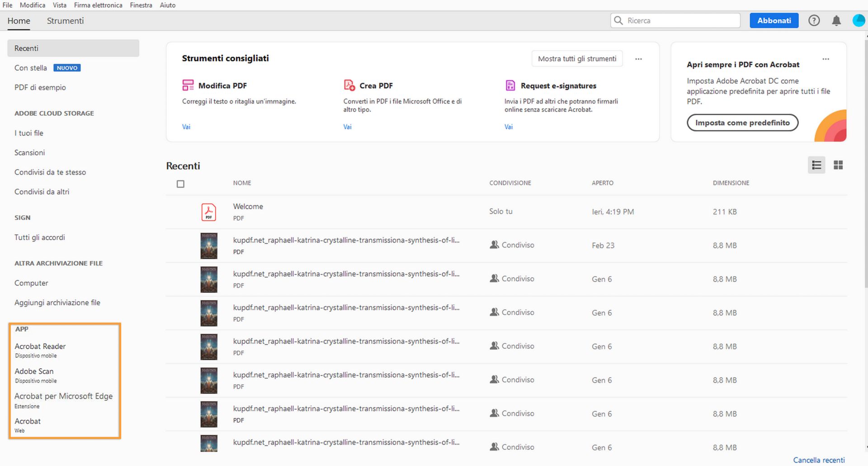The width and height of the screenshot is (868, 466).
Task: Tick the select-all checkbox in Recenti header
Action: click(x=180, y=184)
